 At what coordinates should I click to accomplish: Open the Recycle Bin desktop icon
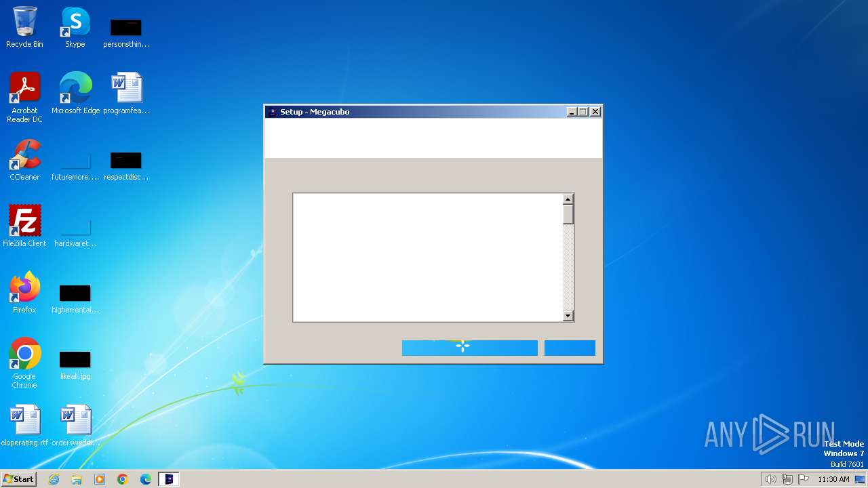(x=24, y=27)
